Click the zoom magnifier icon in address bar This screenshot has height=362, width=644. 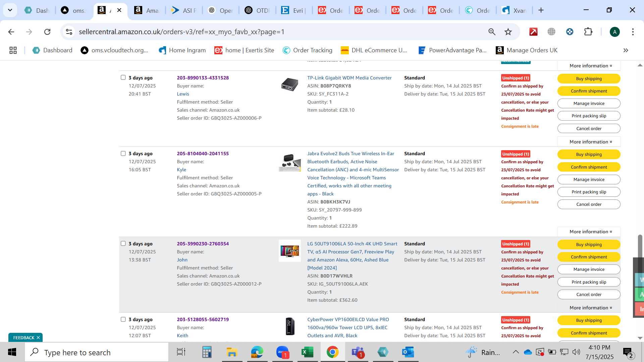coord(492,32)
